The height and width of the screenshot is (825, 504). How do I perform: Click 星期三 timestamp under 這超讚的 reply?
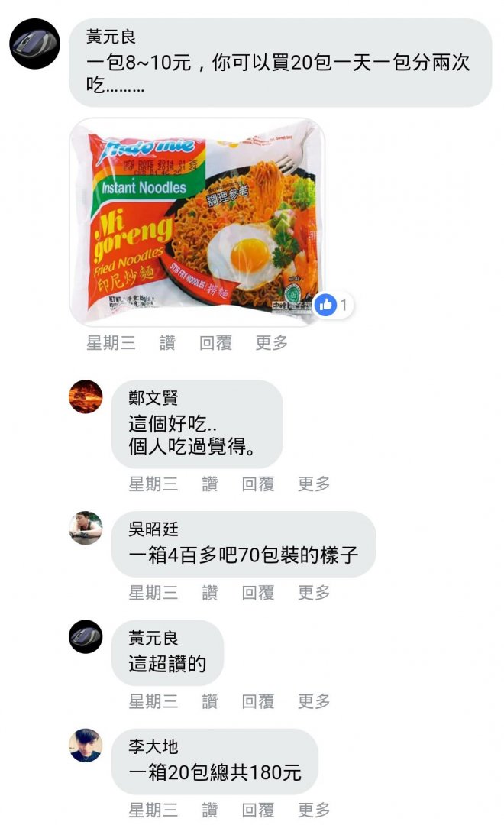coord(153,700)
